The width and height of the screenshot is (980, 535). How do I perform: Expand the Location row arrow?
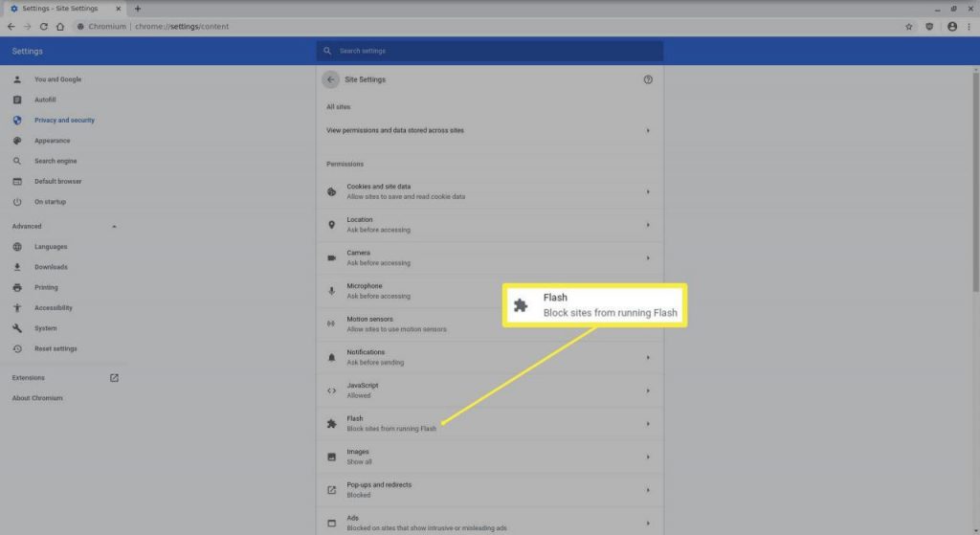[x=648, y=224]
